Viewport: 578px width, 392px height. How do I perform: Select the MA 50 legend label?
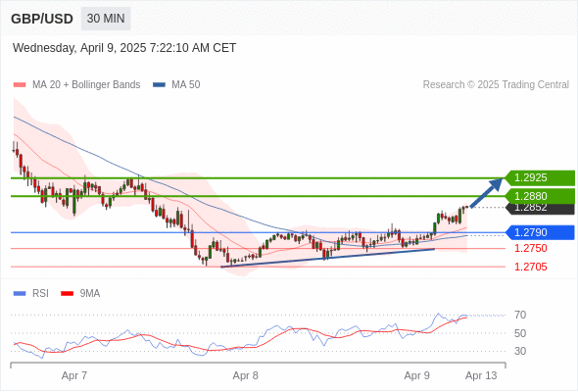pyautogui.click(x=186, y=85)
